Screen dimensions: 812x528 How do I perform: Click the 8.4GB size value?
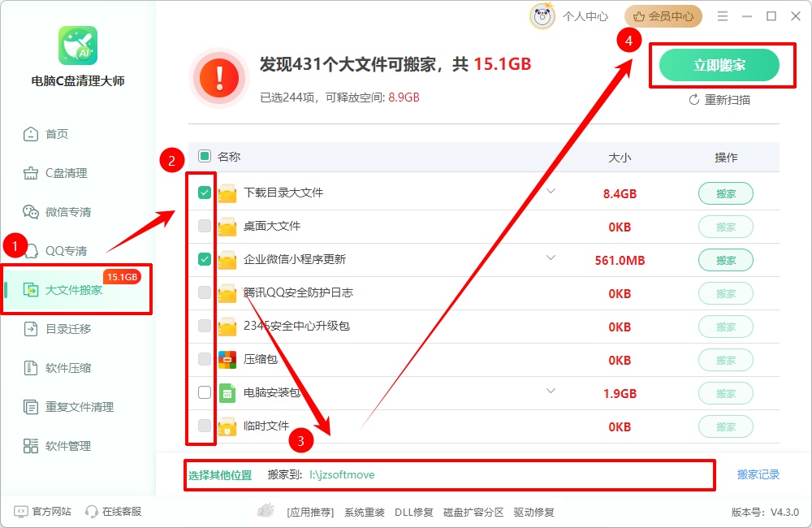click(x=620, y=194)
